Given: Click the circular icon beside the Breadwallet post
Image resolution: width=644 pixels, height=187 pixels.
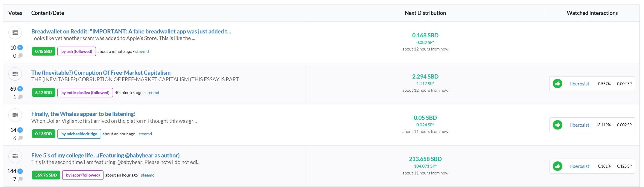Looking at the screenshot, I should click(15, 33).
